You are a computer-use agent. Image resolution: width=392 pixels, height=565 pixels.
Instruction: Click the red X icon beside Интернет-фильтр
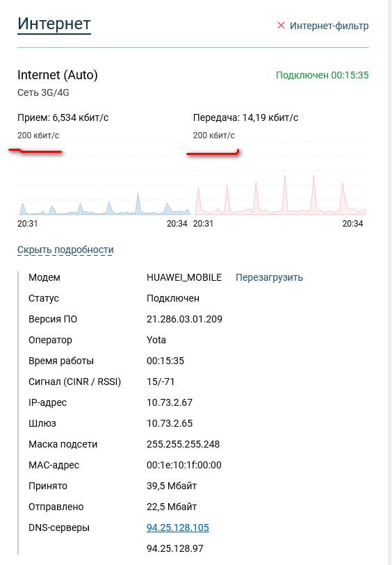point(281,25)
